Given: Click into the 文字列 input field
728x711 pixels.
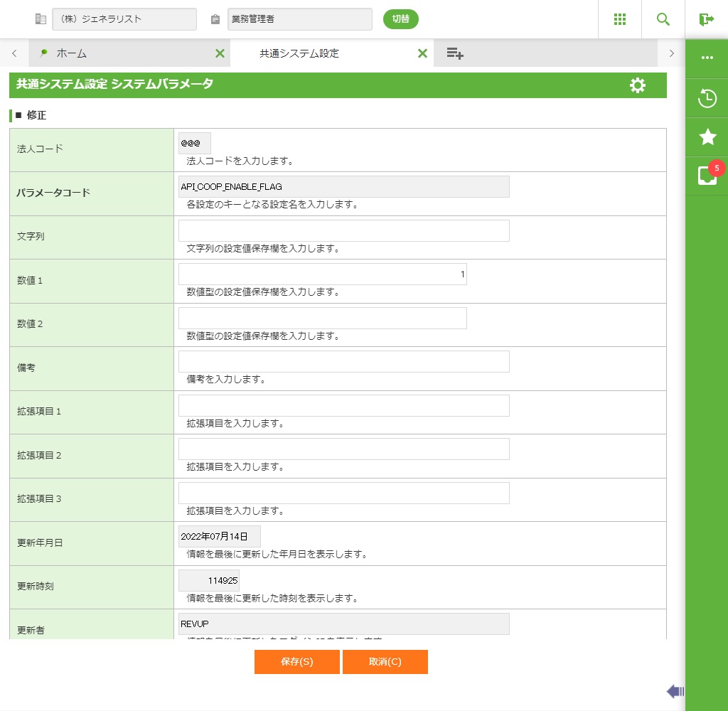Looking at the screenshot, I should tap(343, 231).
